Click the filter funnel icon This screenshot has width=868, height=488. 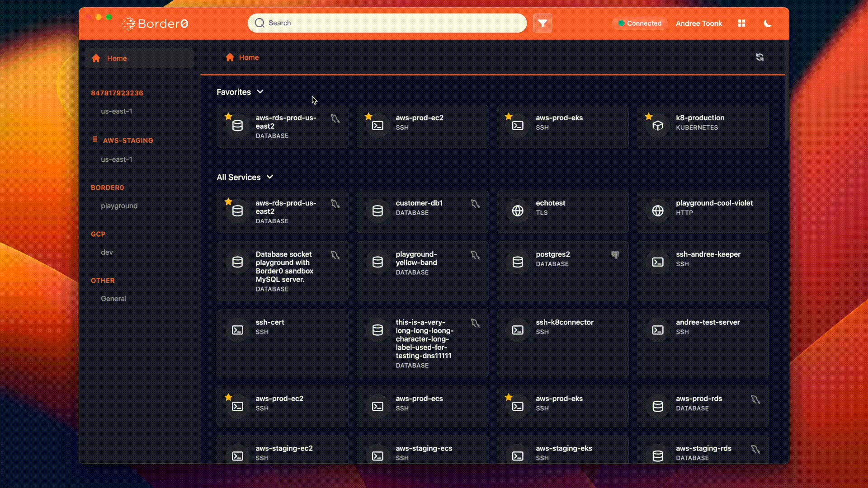[542, 23]
